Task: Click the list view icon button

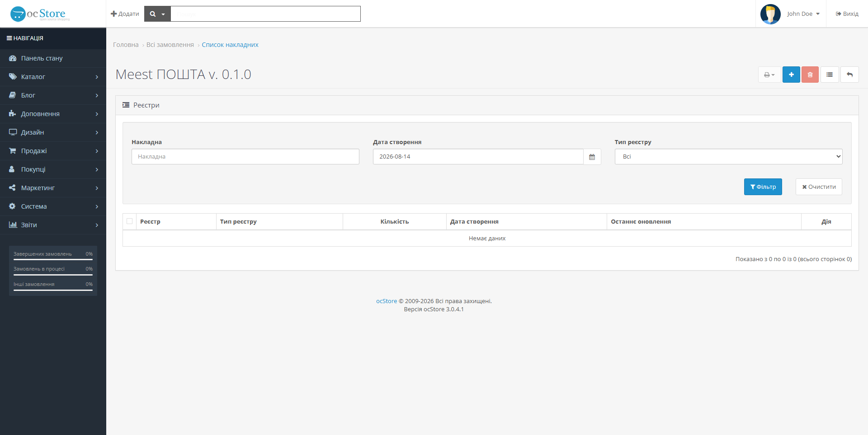Action: [830, 75]
